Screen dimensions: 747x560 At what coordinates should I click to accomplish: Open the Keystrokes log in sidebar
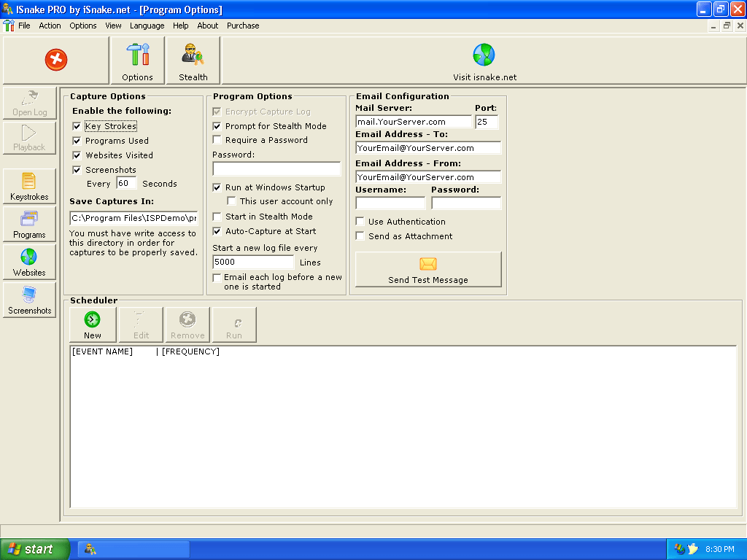click(x=29, y=187)
